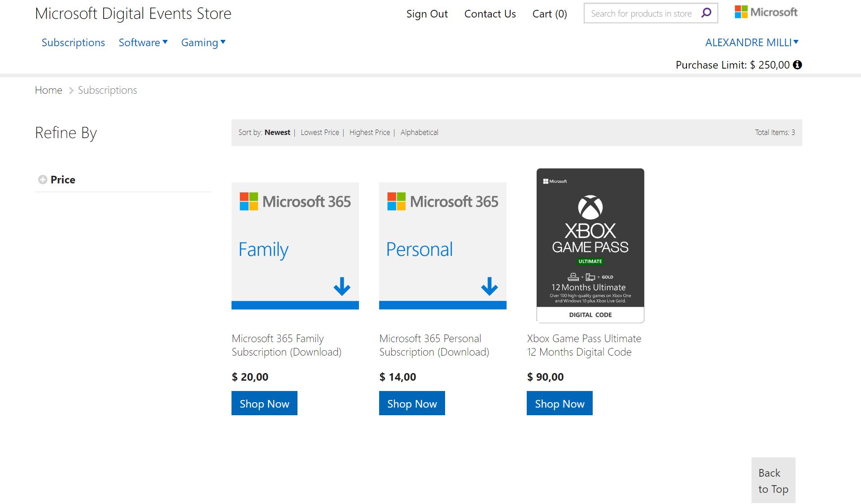
Task: Sort by Highest Price
Action: tap(370, 132)
